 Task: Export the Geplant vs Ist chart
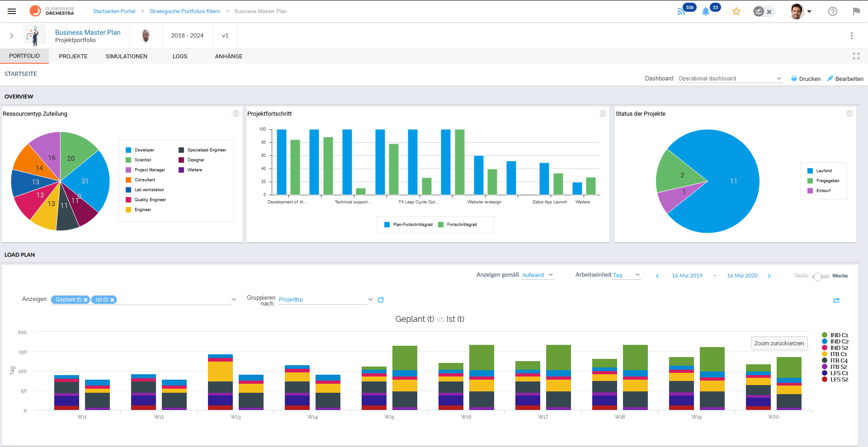(x=837, y=301)
